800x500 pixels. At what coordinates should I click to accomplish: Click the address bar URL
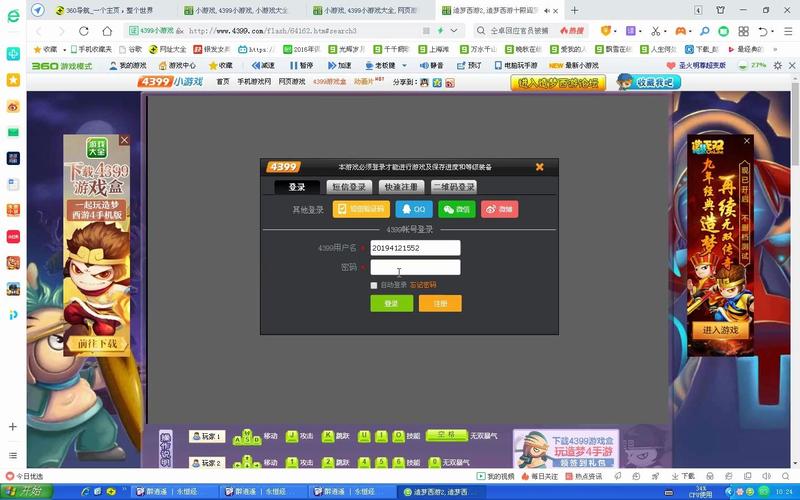click(x=273, y=31)
